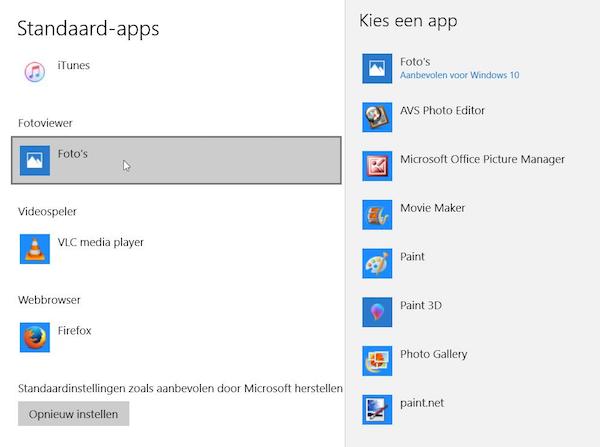600x447 pixels.
Task: Click Standaardinstellingen zoals aanbevolen door Microsoft herstellen text
Action: click(180, 388)
